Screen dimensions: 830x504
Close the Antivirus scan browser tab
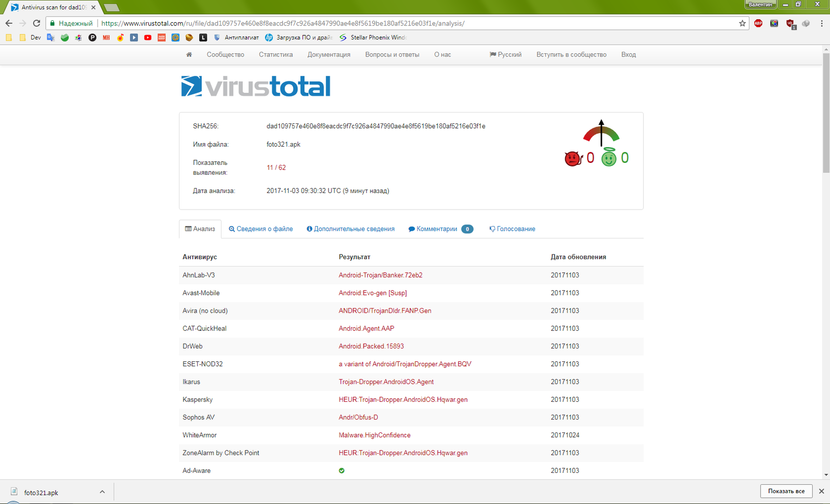click(x=93, y=7)
